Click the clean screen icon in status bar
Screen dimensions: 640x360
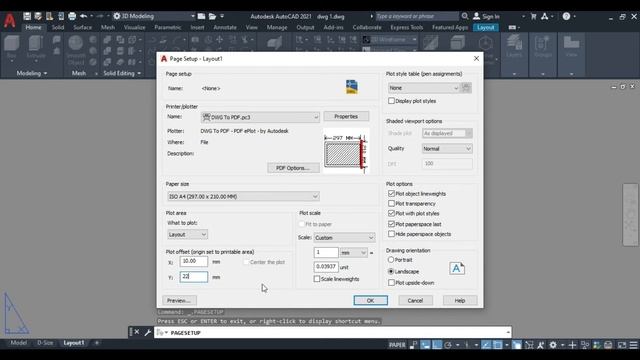pos(622,345)
